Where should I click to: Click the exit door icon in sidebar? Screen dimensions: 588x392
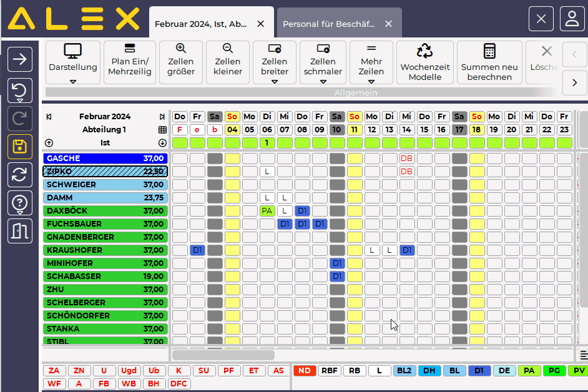point(20,231)
